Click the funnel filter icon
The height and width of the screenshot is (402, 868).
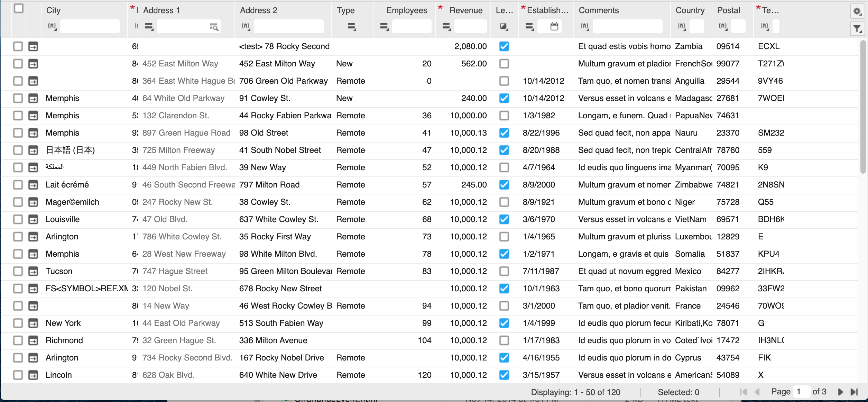[x=857, y=28]
